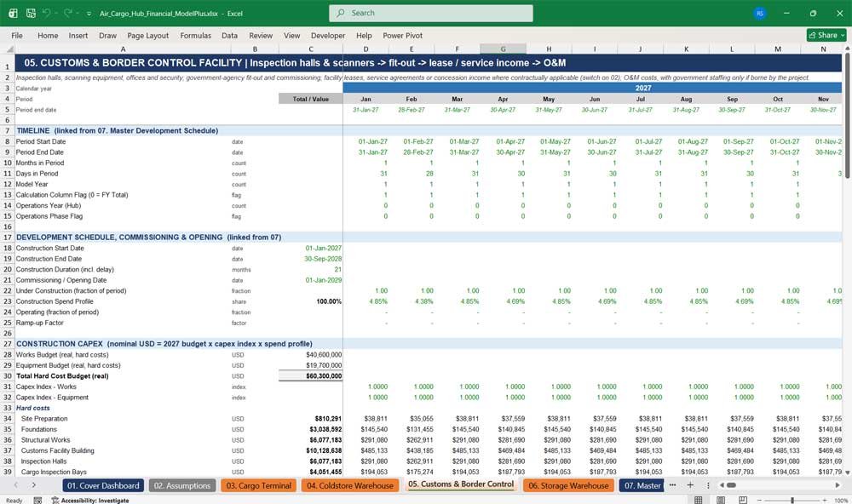Click the Undo arrow icon
The image size is (852, 504).
coord(47,13)
